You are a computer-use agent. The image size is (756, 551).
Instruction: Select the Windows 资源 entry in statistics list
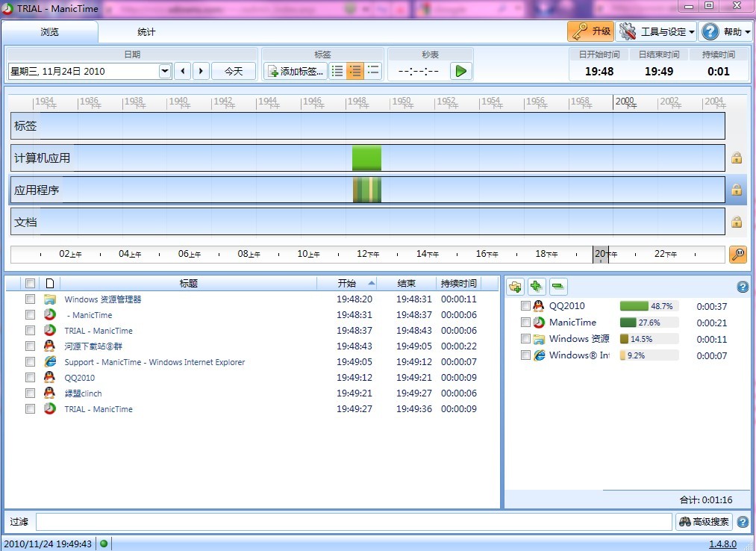coord(579,339)
